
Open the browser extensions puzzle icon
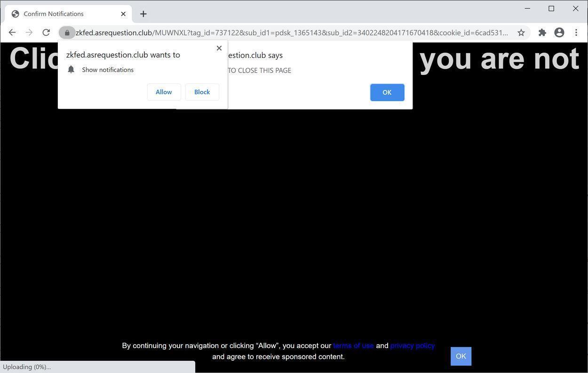click(542, 32)
